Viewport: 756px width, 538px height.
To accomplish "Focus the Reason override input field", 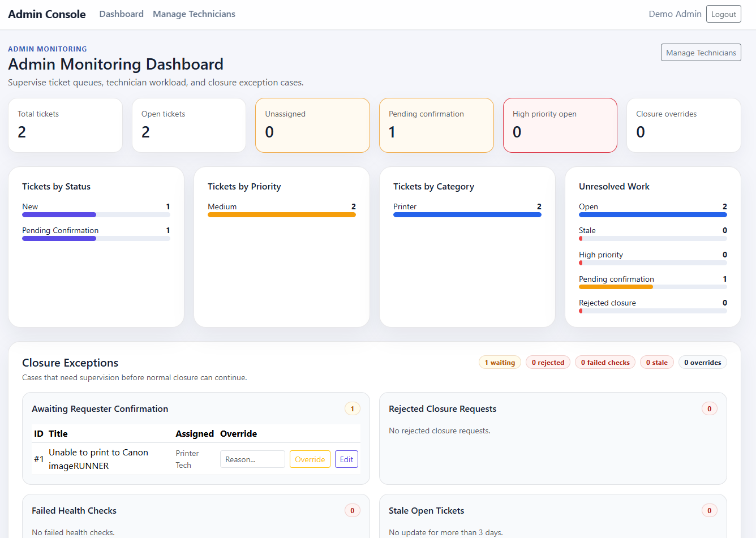I will (252, 459).
